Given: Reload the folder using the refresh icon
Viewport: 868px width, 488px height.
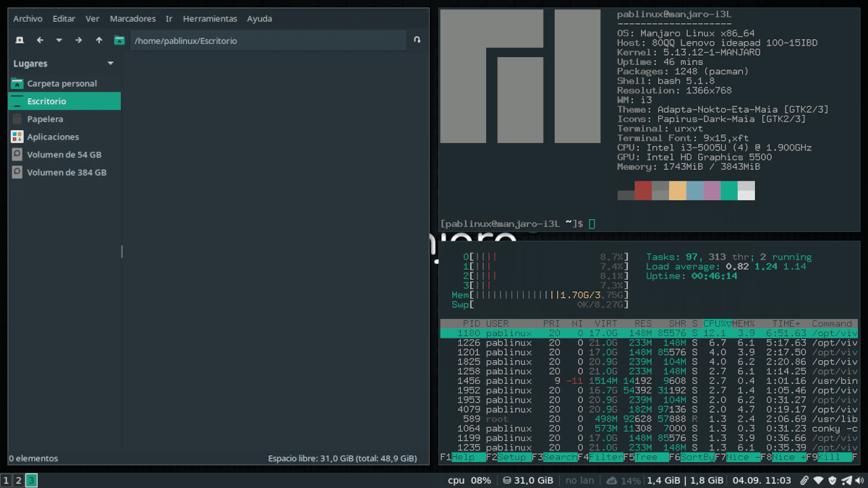Looking at the screenshot, I should [x=417, y=40].
